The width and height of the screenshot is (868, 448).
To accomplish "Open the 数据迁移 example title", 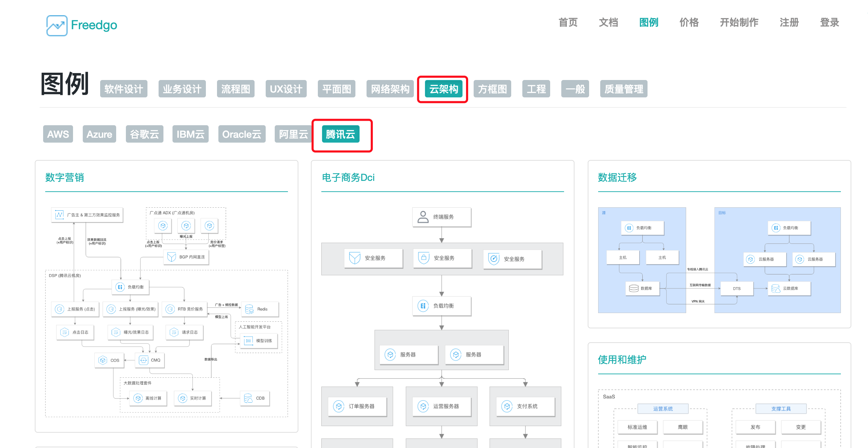I will pos(618,177).
